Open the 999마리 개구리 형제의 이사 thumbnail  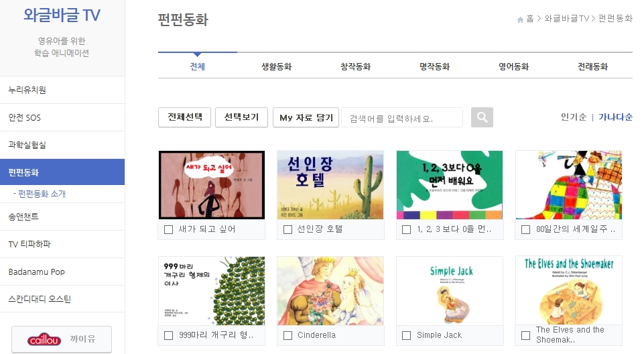(x=212, y=291)
